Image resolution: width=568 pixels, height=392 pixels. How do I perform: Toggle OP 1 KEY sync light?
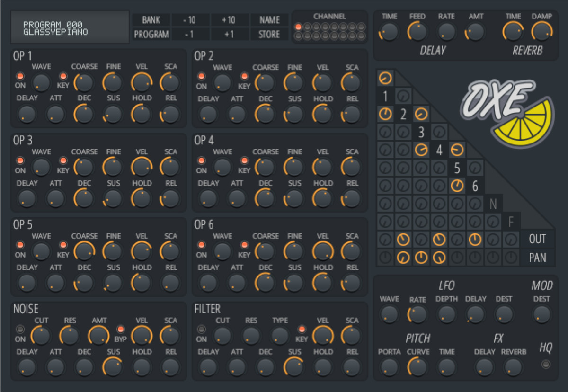click(x=62, y=76)
